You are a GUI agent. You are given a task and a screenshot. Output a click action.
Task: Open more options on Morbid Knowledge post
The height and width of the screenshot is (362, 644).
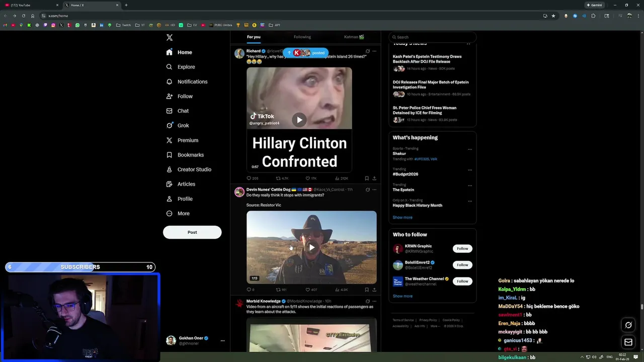374,301
